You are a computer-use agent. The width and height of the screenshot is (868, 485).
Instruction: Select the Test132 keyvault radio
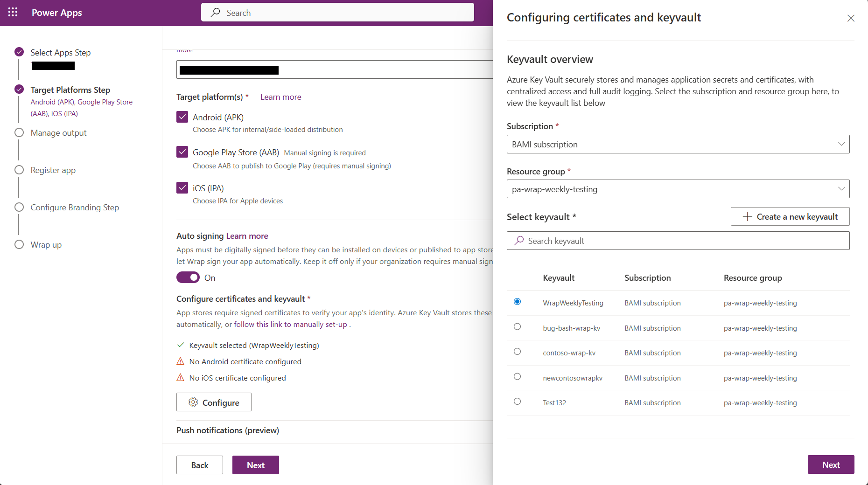(517, 402)
